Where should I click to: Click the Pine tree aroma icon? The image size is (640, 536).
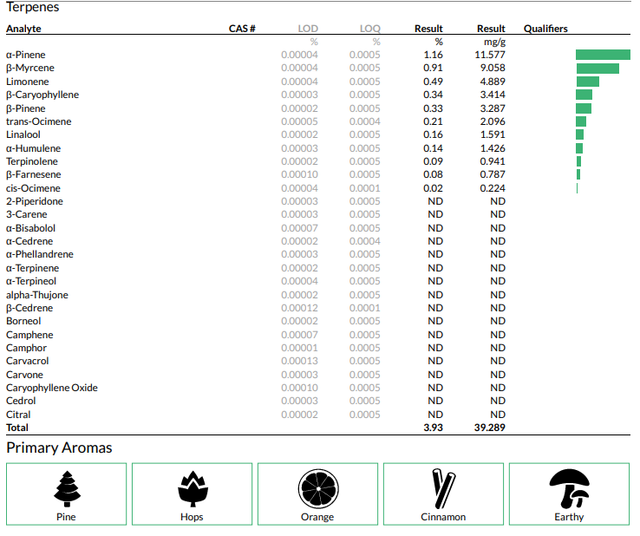tap(67, 489)
